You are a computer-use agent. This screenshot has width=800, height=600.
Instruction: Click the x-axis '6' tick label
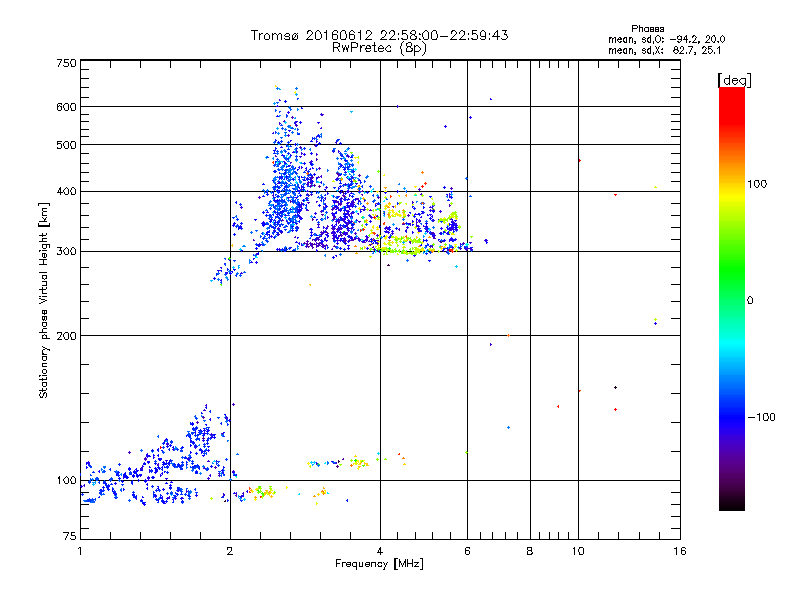(x=467, y=551)
